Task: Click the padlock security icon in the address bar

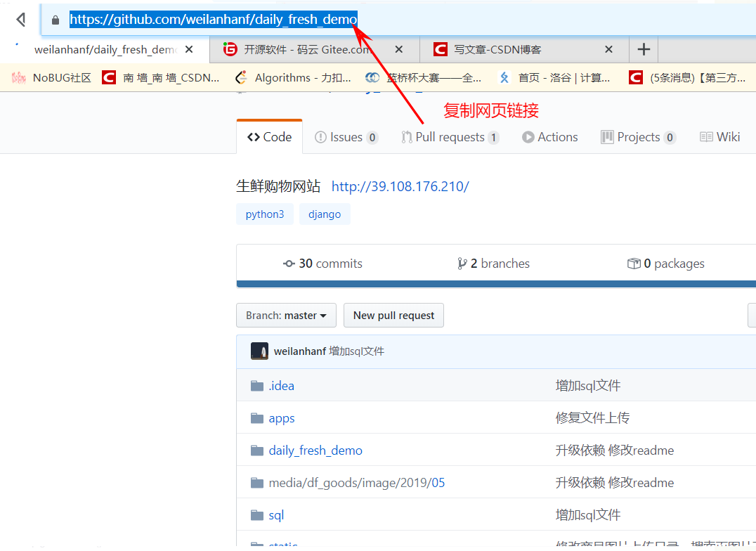Action: [x=56, y=19]
